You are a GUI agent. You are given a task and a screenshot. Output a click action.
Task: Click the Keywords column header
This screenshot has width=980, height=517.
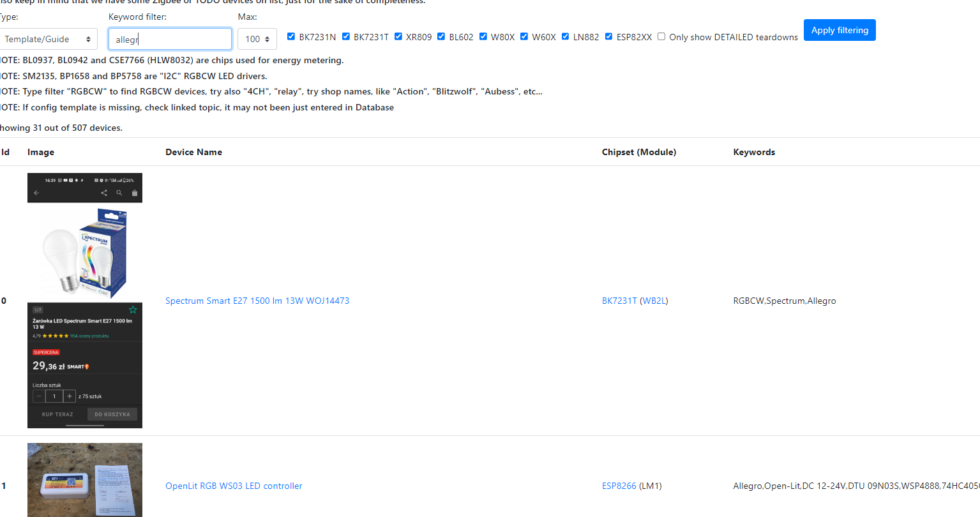[x=754, y=152]
